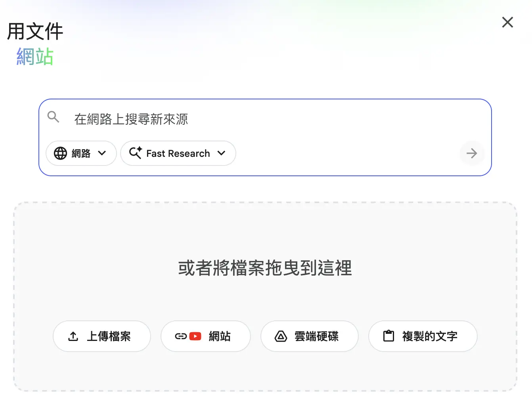Open the Fast Research mode dropdown
The image size is (532, 415).
(178, 153)
